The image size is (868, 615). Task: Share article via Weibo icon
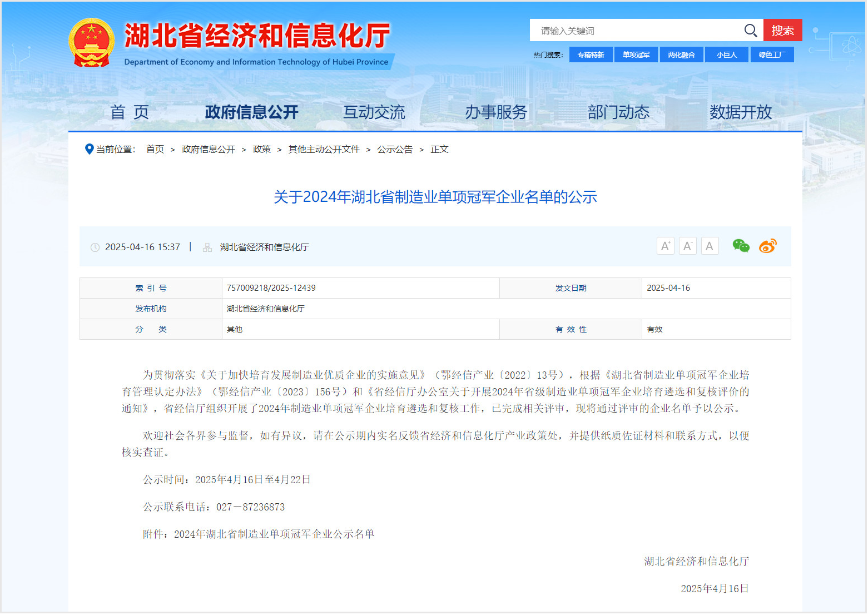tap(768, 246)
